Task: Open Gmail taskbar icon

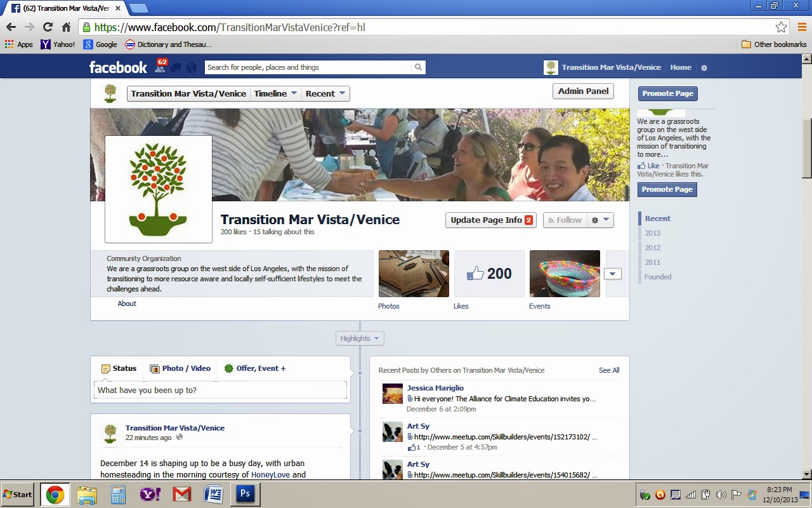Action: coord(182,495)
